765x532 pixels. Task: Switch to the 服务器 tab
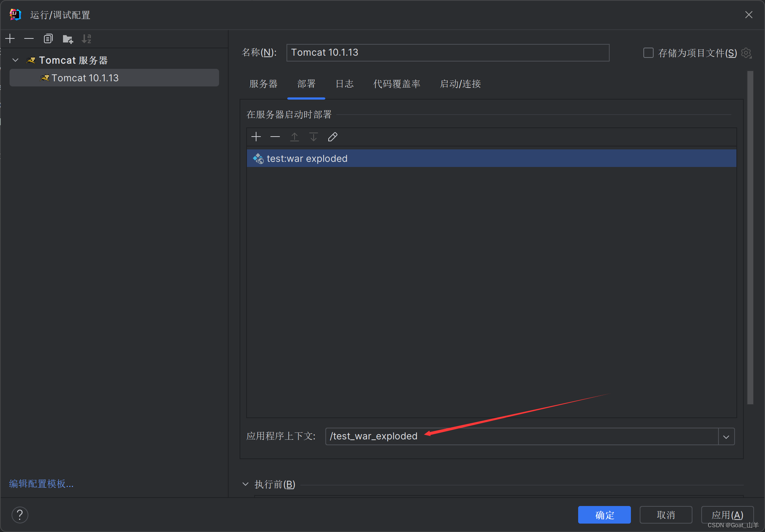pos(263,84)
